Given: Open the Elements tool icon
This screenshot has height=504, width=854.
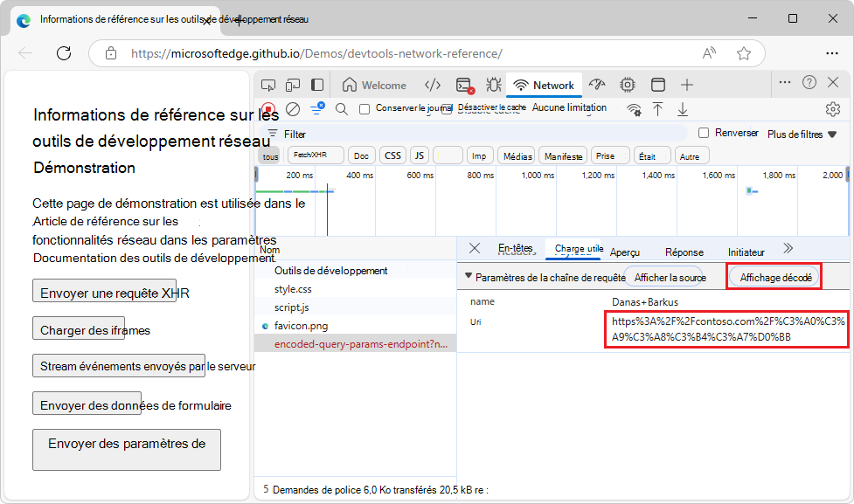Looking at the screenshot, I should [433, 85].
